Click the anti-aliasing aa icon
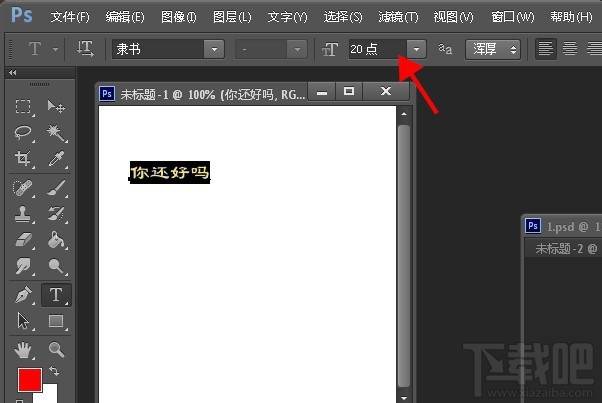 click(x=445, y=49)
